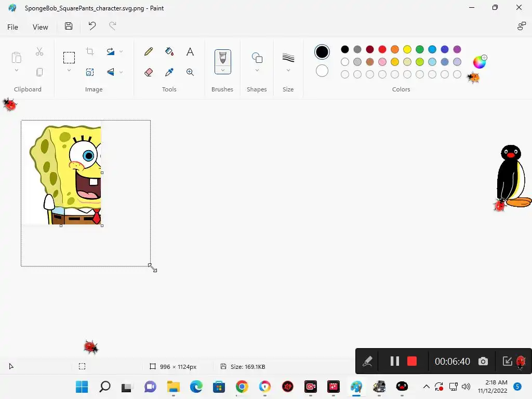
Task: Open Microsoft Edge from taskbar
Action: [x=196, y=387]
